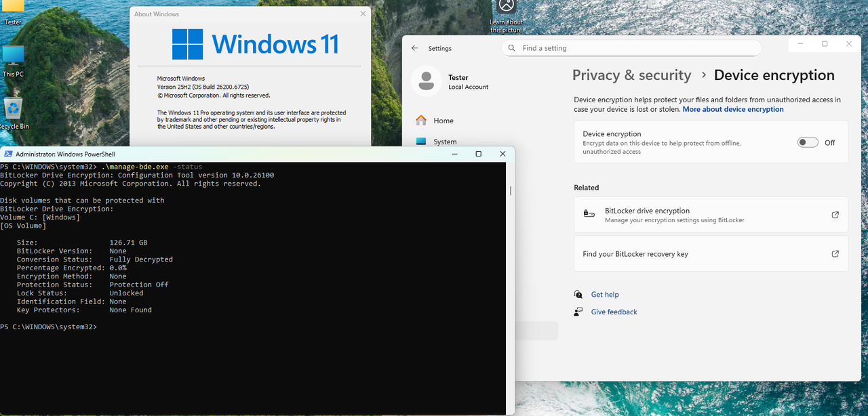
Task: Minimize the Settings window
Action: 801,43
